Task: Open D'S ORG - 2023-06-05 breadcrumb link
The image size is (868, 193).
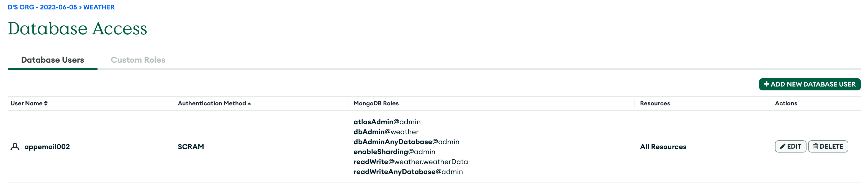Action: coord(42,7)
